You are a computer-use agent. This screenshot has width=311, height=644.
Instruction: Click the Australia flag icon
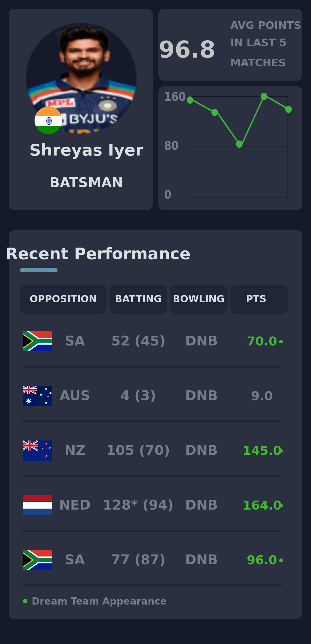tap(37, 396)
